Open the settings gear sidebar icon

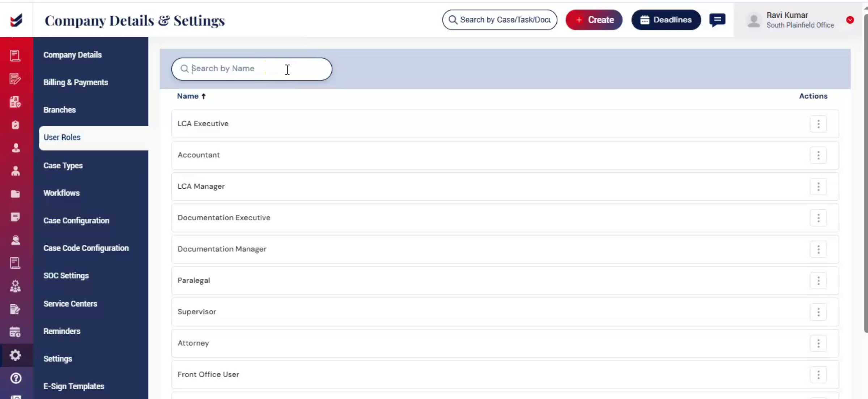tap(15, 355)
